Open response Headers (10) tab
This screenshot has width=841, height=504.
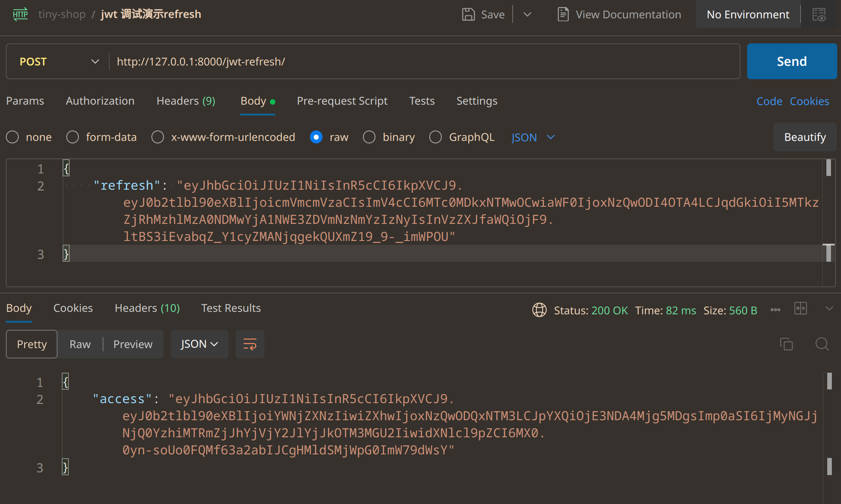pyautogui.click(x=147, y=308)
